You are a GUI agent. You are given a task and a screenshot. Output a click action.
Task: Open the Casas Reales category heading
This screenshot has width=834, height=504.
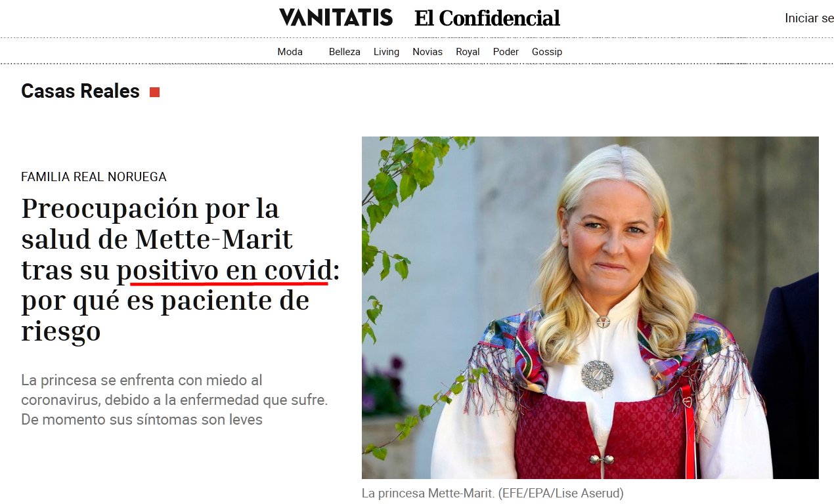[80, 91]
